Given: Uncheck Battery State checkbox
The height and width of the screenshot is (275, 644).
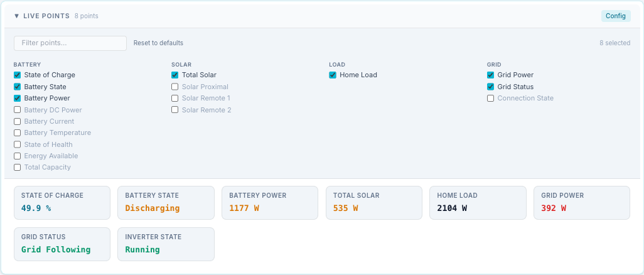Looking at the screenshot, I should (17, 87).
